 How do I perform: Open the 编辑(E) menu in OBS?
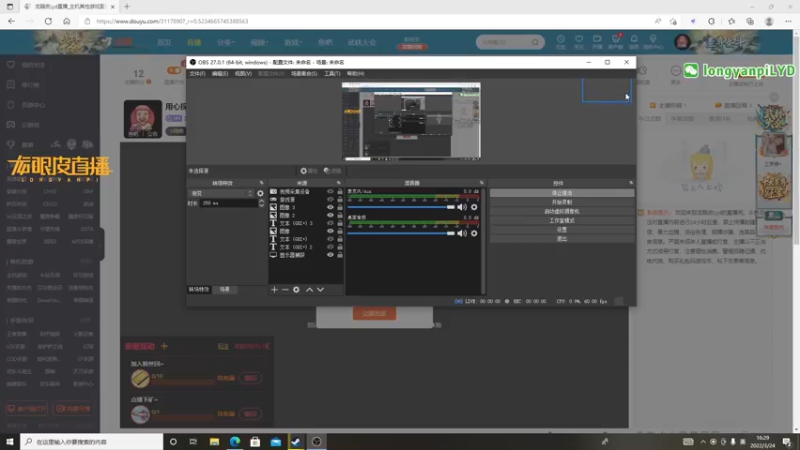pyautogui.click(x=220, y=74)
